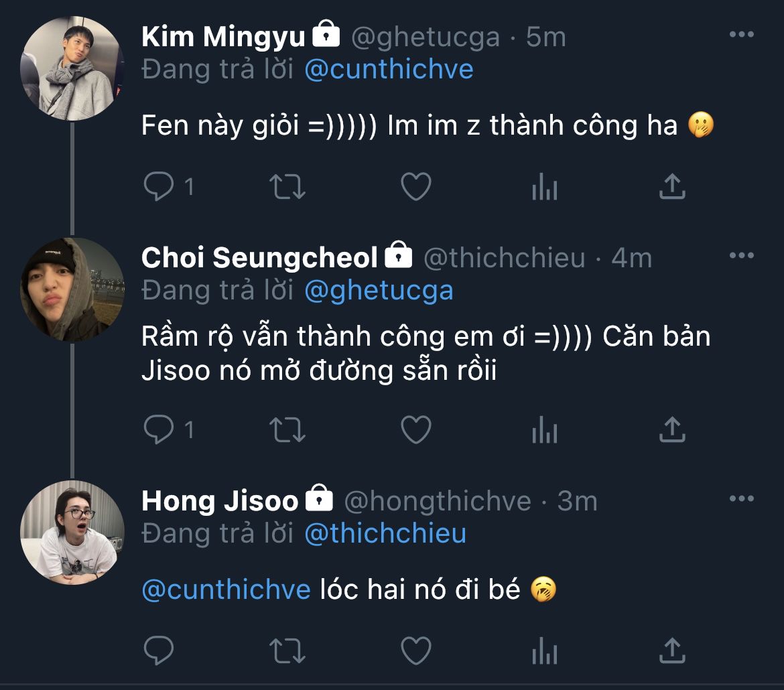Click Choi Seungcheol's display name

(x=260, y=258)
